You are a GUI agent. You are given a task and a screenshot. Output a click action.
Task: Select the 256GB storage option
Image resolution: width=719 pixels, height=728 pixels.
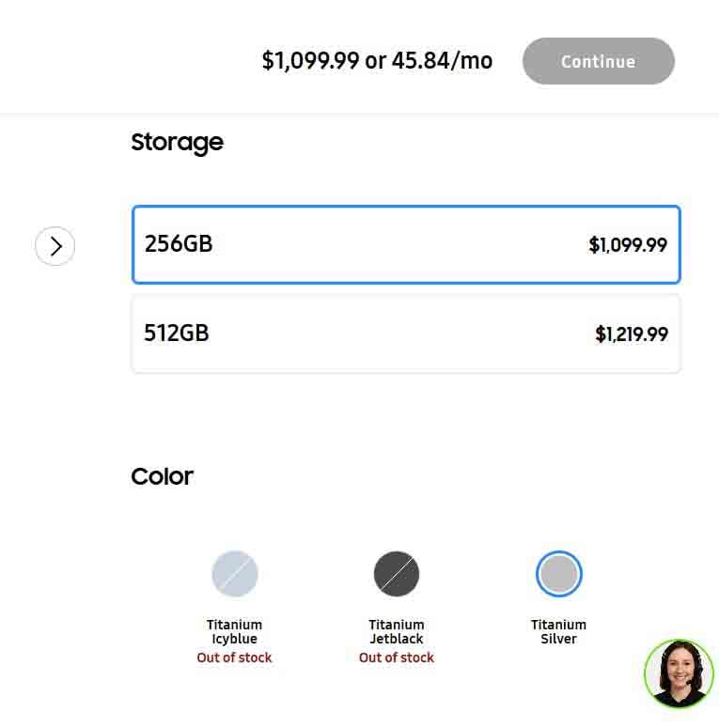[405, 245]
